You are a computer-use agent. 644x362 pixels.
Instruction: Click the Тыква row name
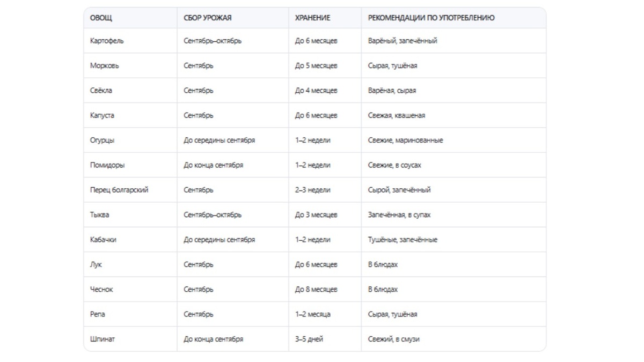click(100, 215)
